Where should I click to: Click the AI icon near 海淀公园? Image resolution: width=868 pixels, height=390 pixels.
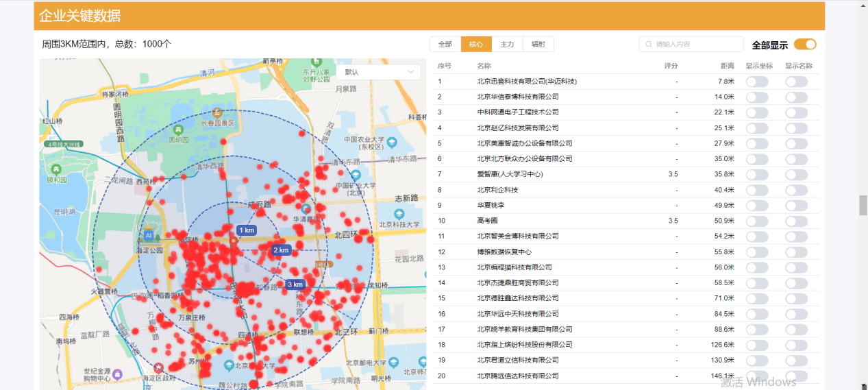(148, 235)
